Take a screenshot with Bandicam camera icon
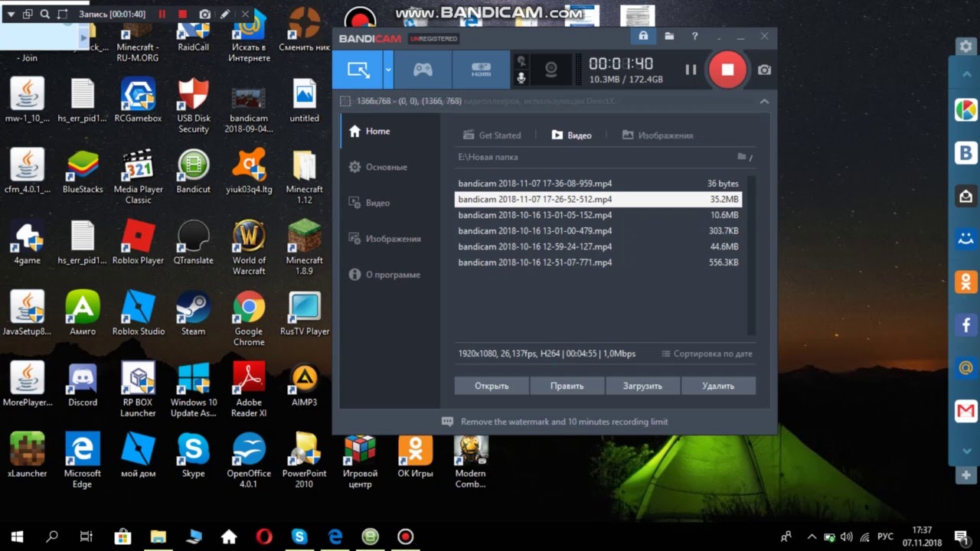Viewport: 980px width, 551px height. [x=764, y=70]
